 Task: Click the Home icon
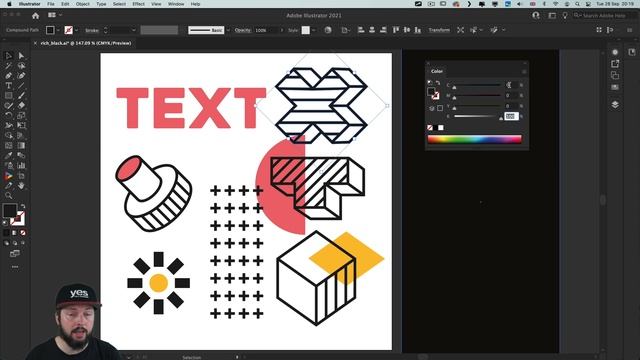36,16
